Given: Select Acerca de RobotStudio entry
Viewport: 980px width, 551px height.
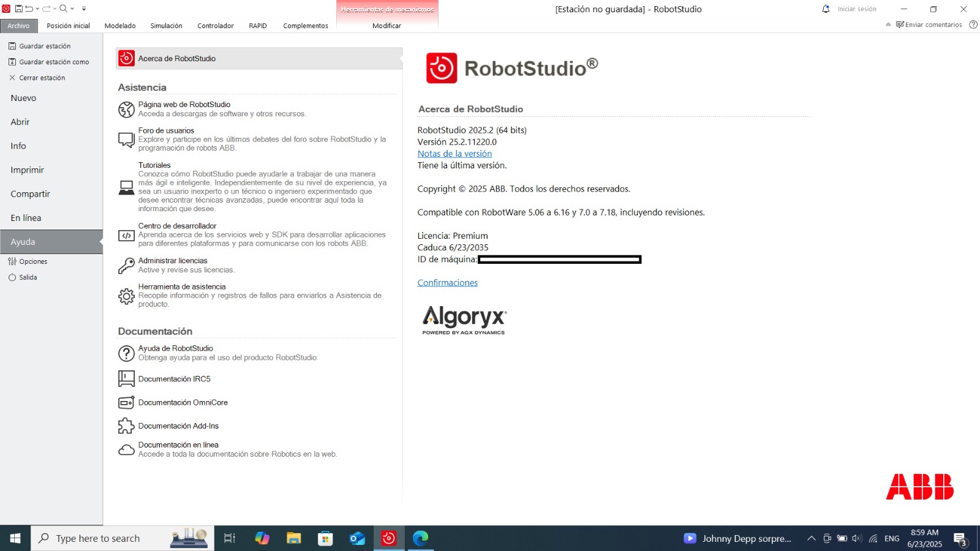Looking at the screenshot, I should click(258, 58).
